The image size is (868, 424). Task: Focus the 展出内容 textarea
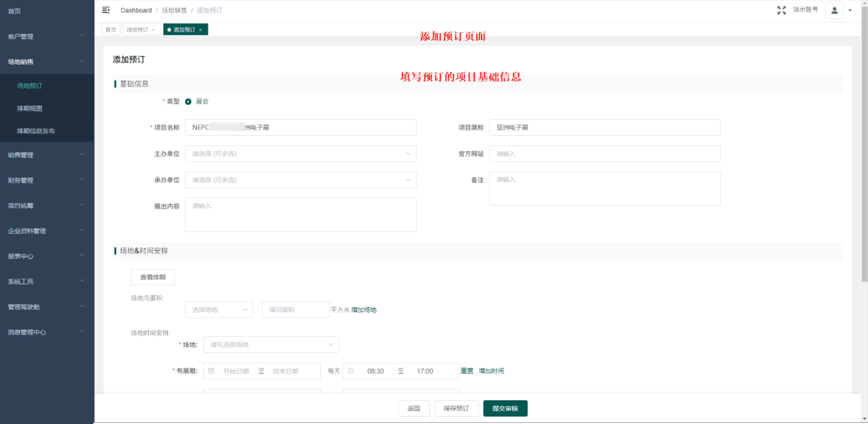(300, 215)
